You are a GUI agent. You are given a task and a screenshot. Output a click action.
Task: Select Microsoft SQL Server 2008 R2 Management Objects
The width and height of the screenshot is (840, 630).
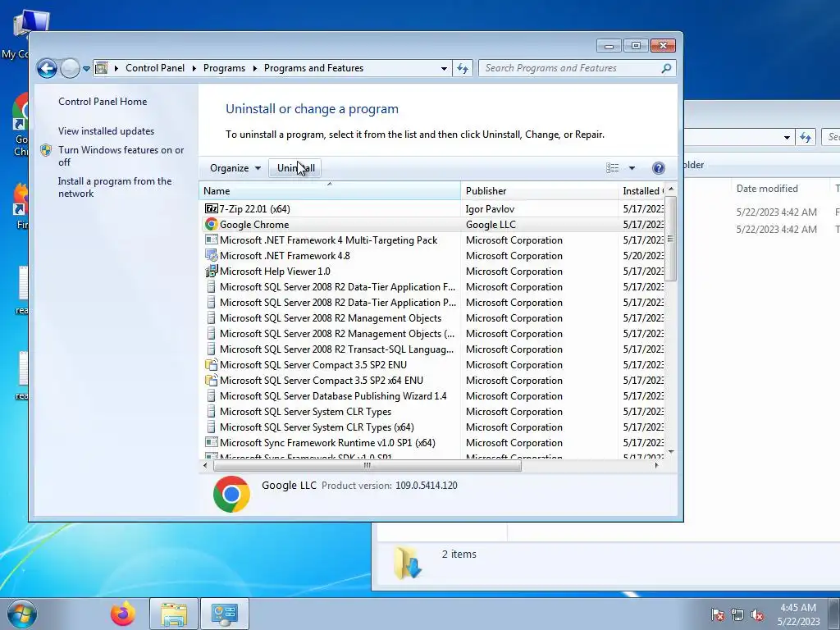(x=431, y=318)
